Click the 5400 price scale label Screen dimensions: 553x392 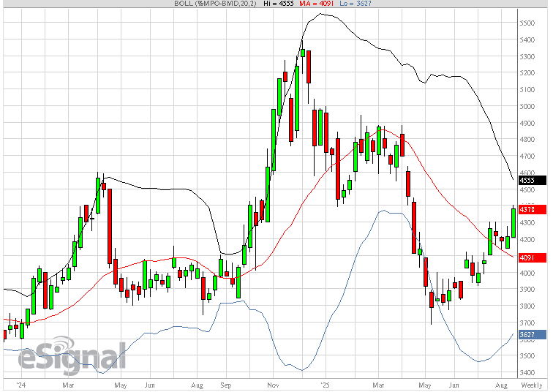pos(527,39)
